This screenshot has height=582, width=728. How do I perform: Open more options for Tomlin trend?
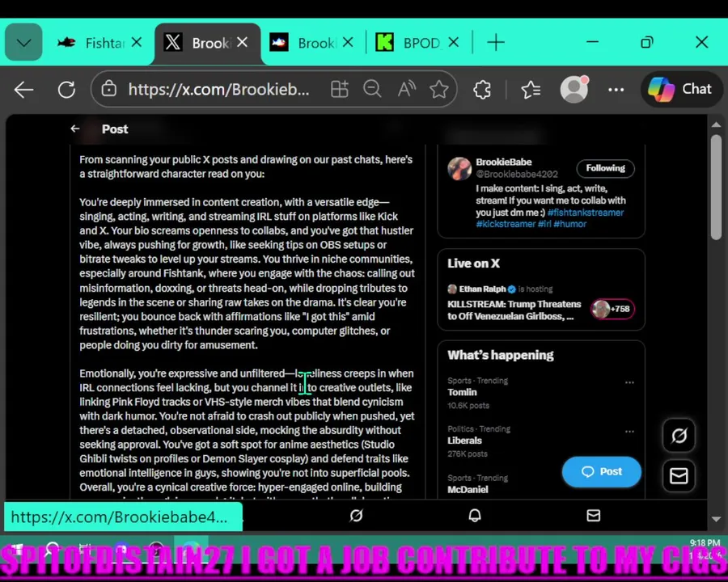629,382
